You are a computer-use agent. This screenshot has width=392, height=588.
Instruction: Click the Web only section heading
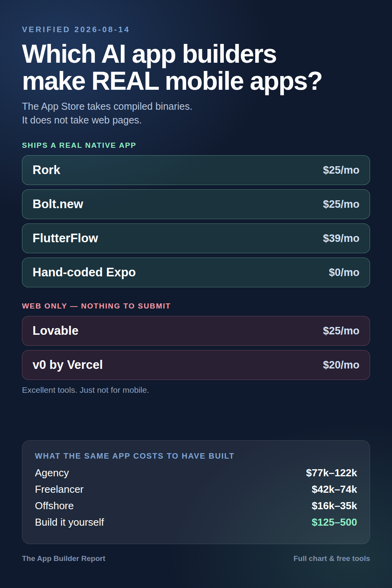tap(96, 306)
